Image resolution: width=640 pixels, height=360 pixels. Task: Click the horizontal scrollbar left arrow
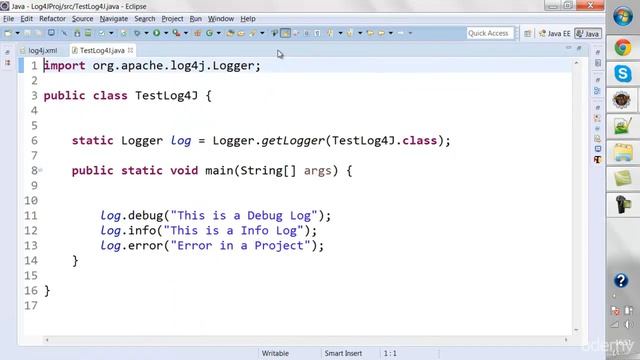tap(47, 340)
